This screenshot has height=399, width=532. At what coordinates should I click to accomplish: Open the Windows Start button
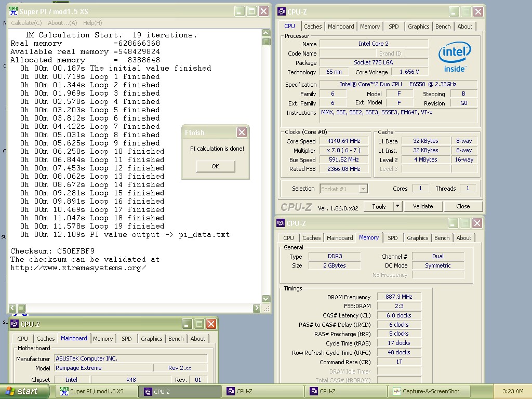coord(25,391)
